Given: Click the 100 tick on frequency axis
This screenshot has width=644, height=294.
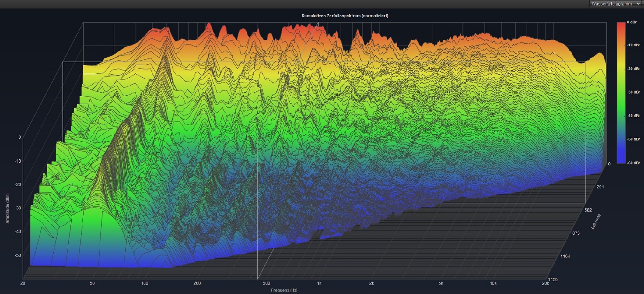Looking at the screenshot, I should (x=144, y=284).
